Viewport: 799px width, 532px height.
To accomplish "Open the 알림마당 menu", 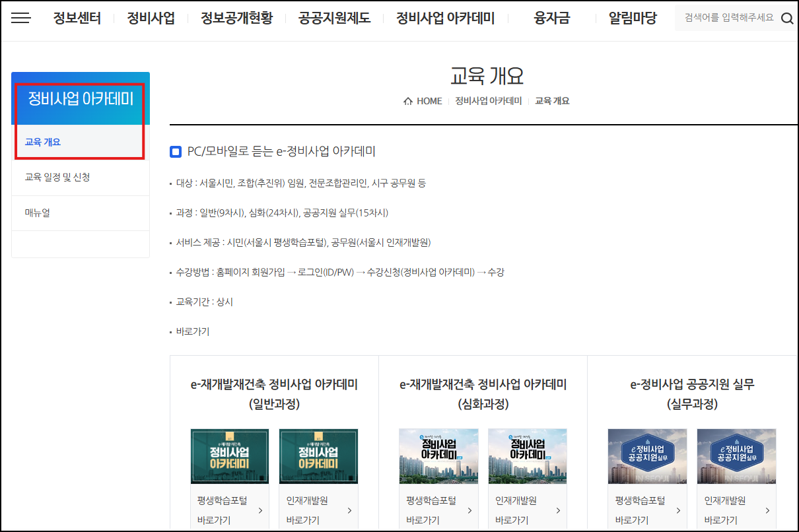I will click(631, 18).
